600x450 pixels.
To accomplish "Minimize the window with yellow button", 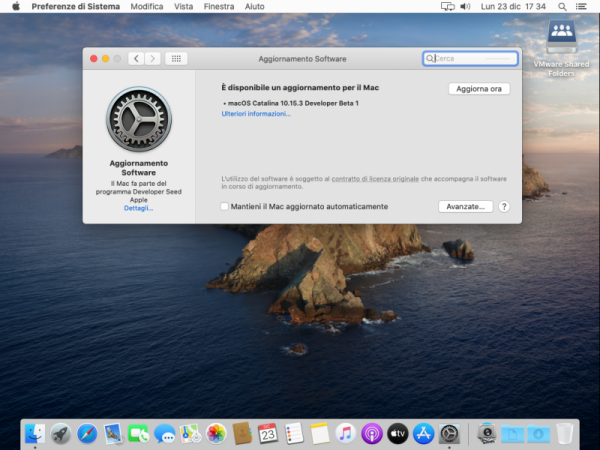I will click(x=106, y=59).
